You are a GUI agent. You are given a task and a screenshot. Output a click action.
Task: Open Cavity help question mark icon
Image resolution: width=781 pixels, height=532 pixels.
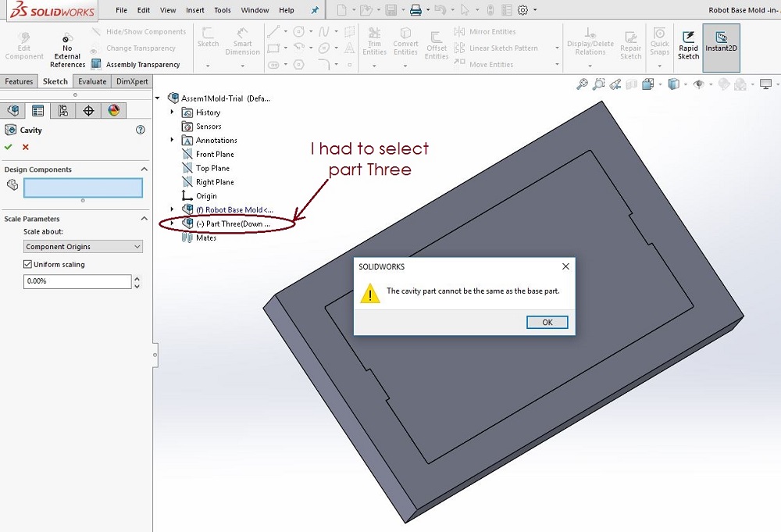tap(141, 130)
